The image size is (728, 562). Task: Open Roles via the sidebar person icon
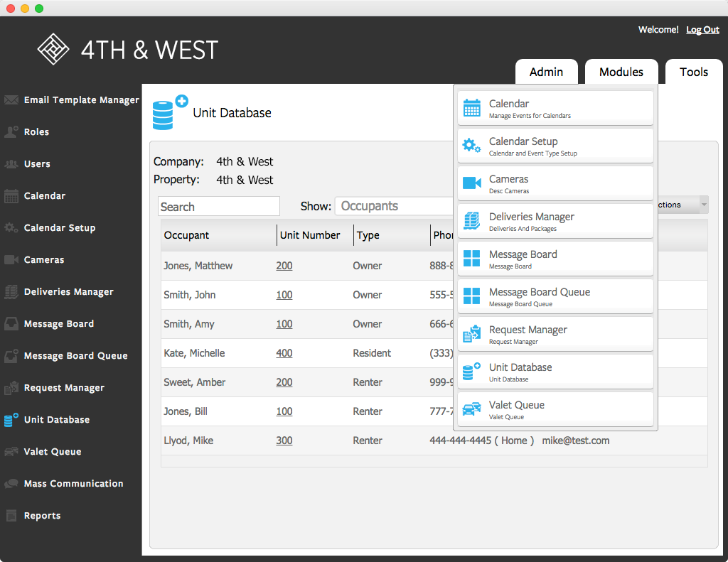click(x=11, y=131)
